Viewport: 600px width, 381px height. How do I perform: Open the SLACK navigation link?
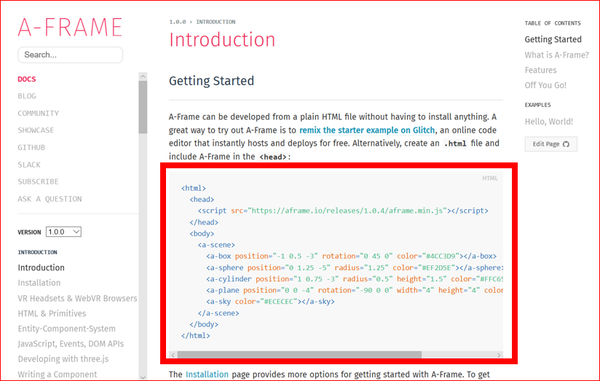point(29,164)
